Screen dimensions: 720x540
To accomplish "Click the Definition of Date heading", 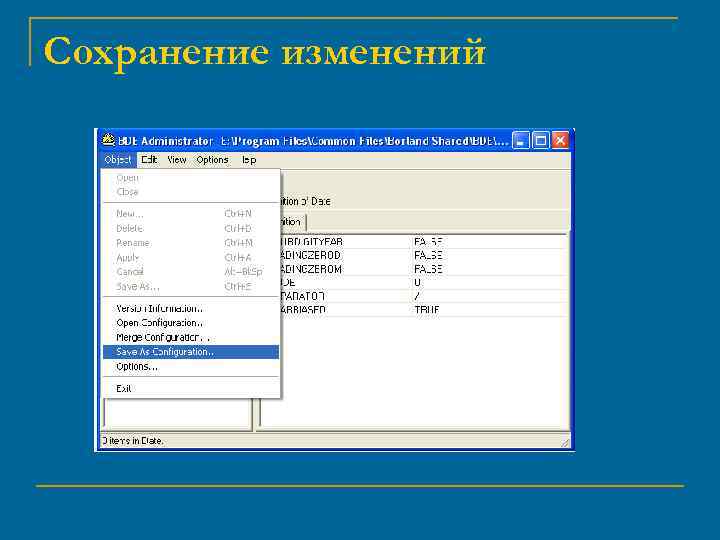I will pyautogui.click(x=305, y=201).
